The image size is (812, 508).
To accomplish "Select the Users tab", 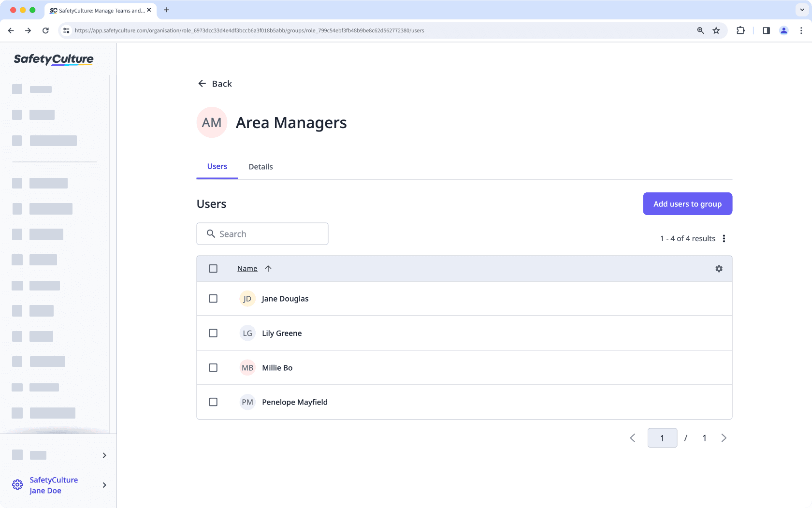I will [217, 166].
